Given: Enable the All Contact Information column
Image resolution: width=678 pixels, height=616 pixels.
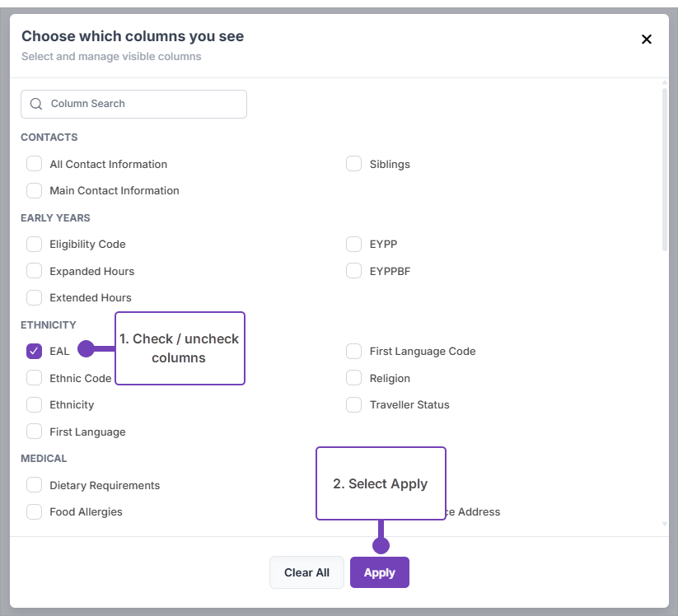Looking at the screenshot, I should coord(34,164).
